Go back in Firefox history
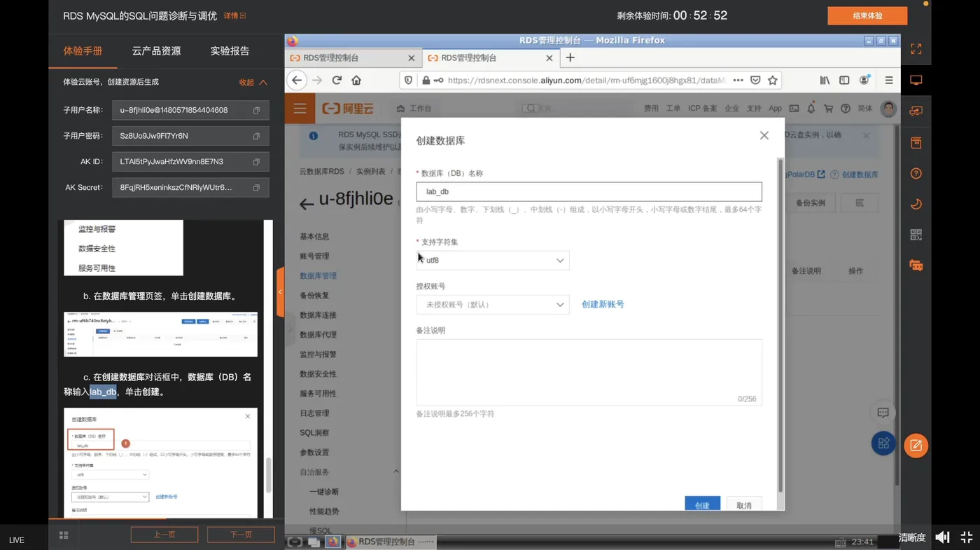980x550 pixels. [297, 81]
